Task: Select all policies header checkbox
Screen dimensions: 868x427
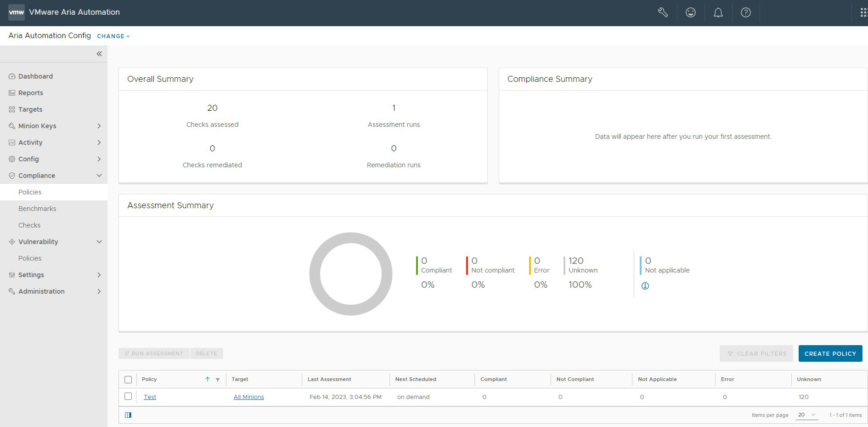Action: pyautogui.click(x=128, y=380)
